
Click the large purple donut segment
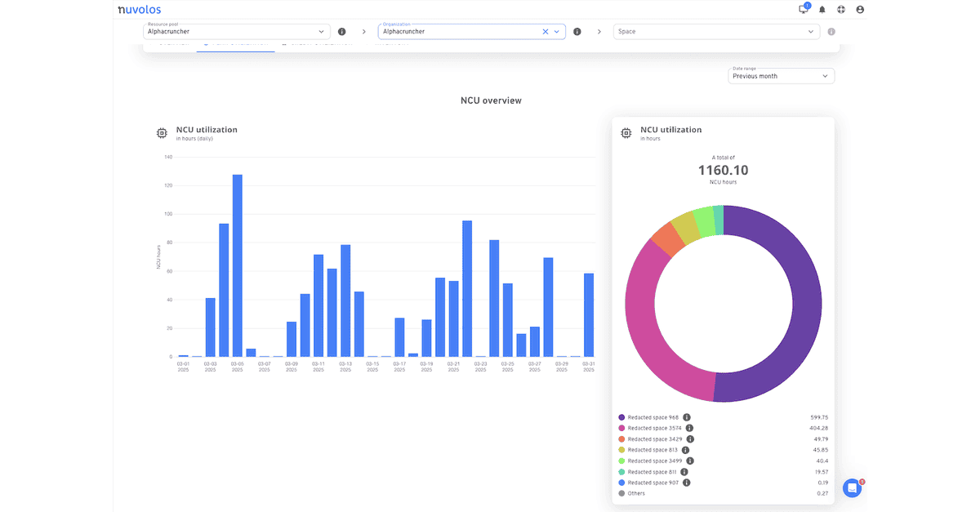[807, 309]
